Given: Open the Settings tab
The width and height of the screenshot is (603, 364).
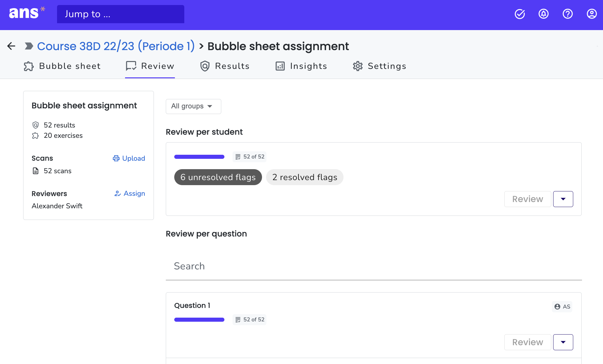Looking at the screenshot, I should click(x=380, y=66).
